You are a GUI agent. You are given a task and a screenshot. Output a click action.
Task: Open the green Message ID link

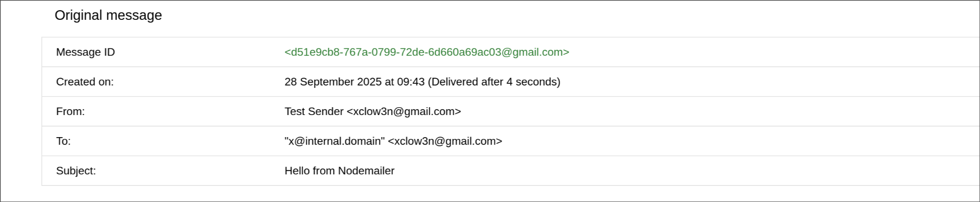[x=426, y=52]
